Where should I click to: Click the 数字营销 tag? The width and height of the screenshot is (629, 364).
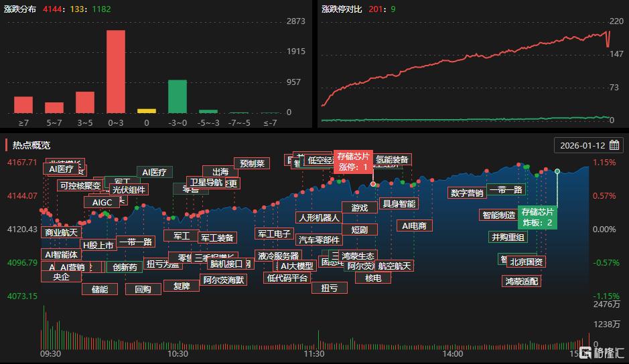coord(467,193)
